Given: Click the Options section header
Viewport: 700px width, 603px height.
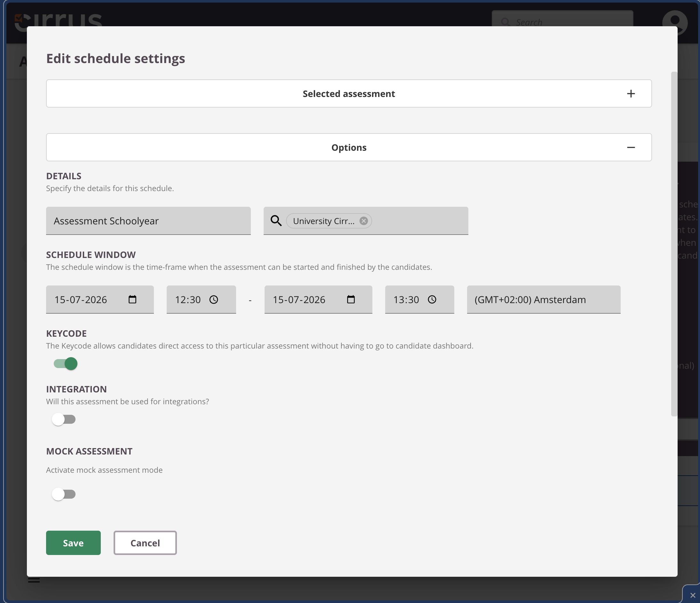Looking at the screenshot, I should pos(349,147).
